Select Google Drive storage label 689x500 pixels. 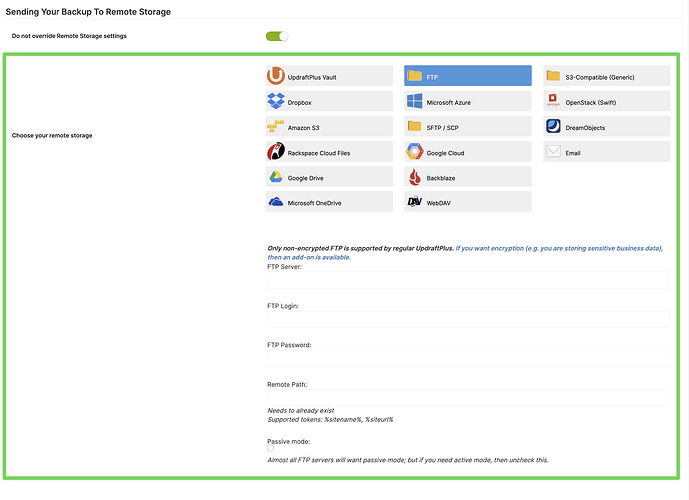click(x=305, y=178)
